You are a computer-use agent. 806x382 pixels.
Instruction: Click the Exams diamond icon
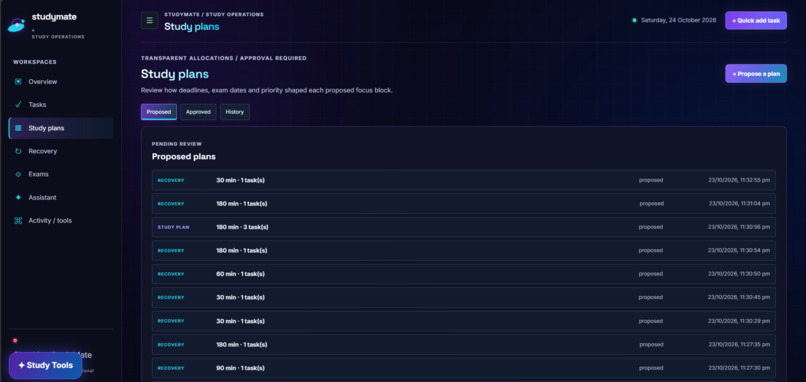click(19, 174)
